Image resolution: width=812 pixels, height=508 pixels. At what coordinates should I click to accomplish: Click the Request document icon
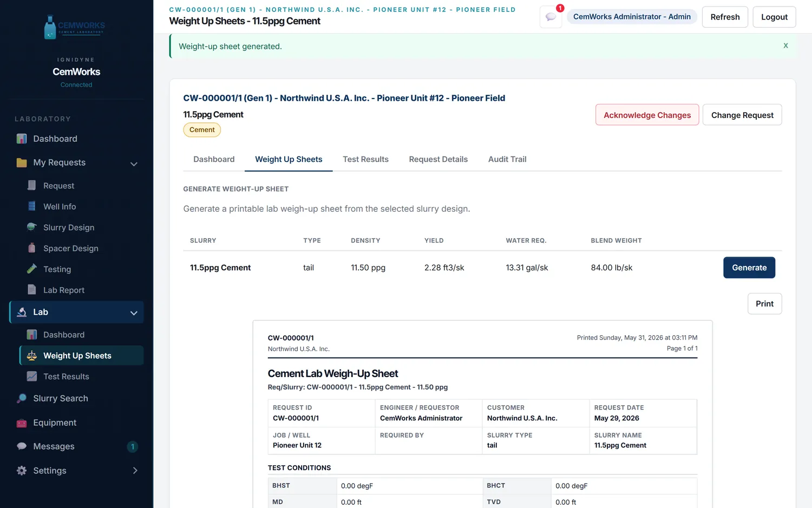click(32, 185)
